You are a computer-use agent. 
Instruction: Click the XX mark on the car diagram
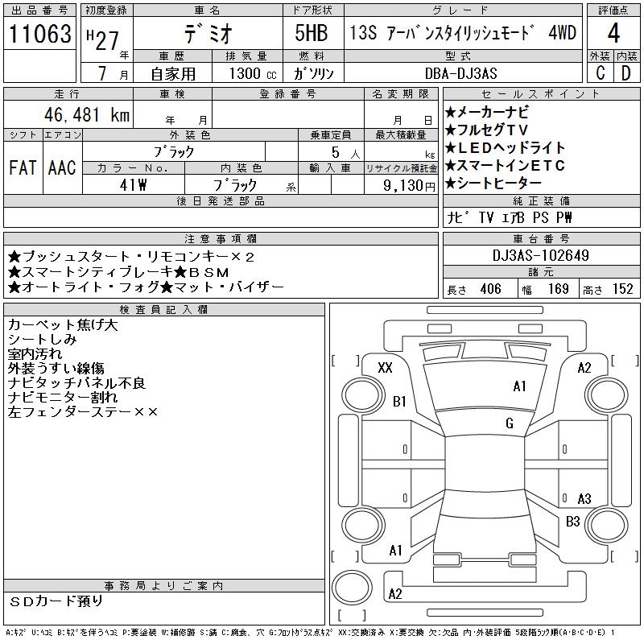pyautogui.click(x=386, y=368)
